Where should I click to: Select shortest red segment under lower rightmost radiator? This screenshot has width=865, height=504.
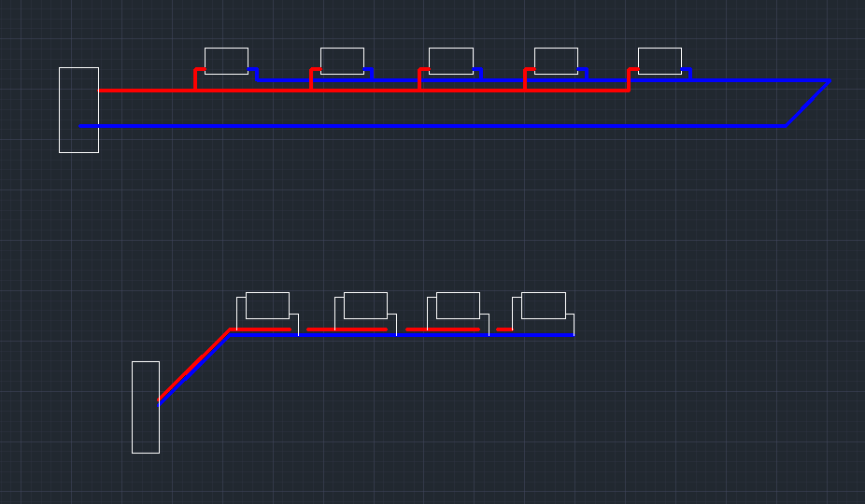click(x=504, y=329)
